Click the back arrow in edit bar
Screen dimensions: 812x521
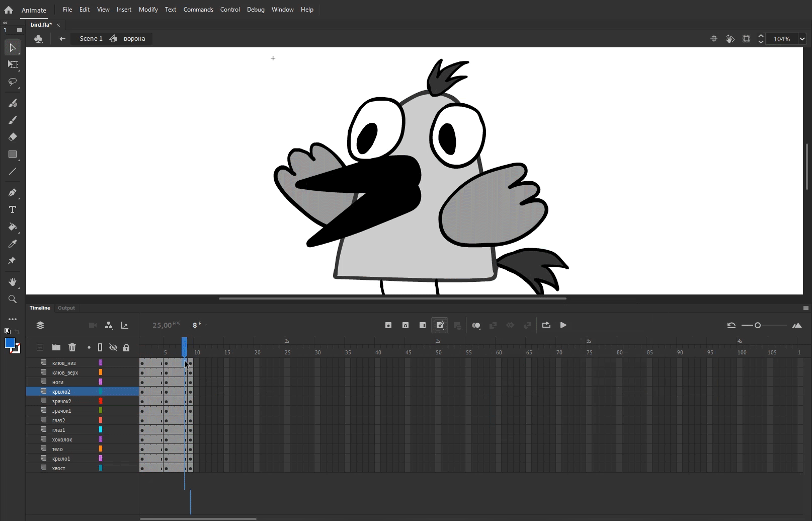[x=62, y=39]
